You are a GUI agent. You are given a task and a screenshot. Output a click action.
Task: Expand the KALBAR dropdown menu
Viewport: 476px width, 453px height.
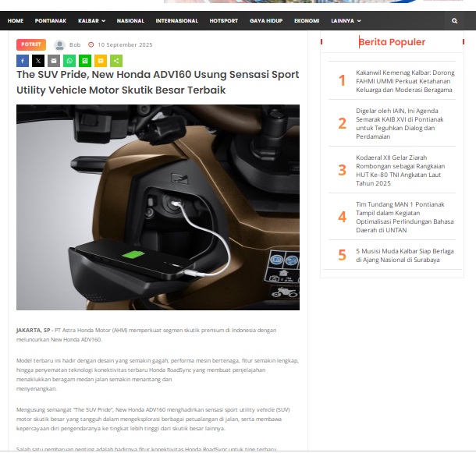91,20
